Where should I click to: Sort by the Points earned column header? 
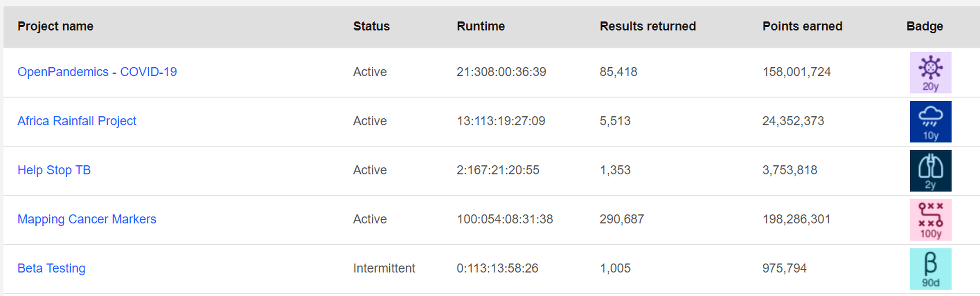coord(802,26)
